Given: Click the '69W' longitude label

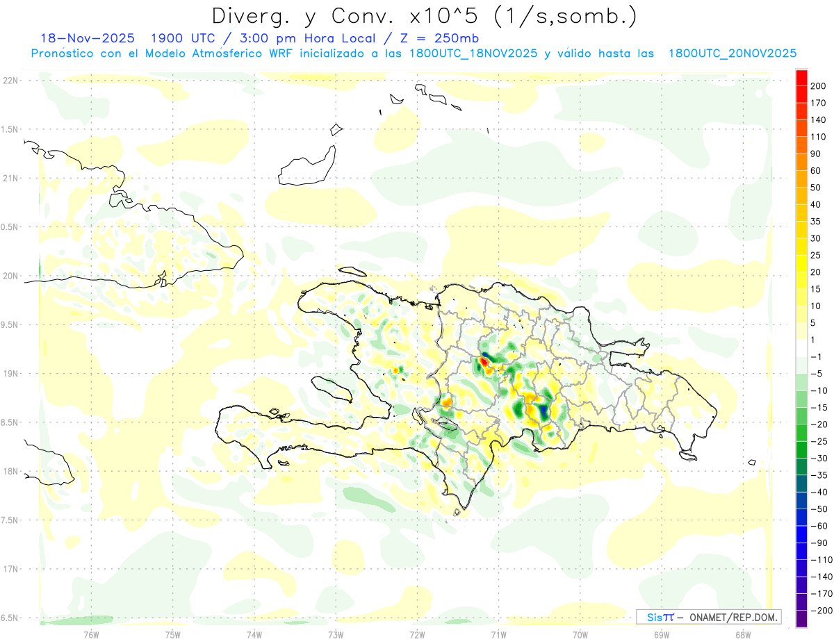Looking at the screenshot, I should coord(662,634).
